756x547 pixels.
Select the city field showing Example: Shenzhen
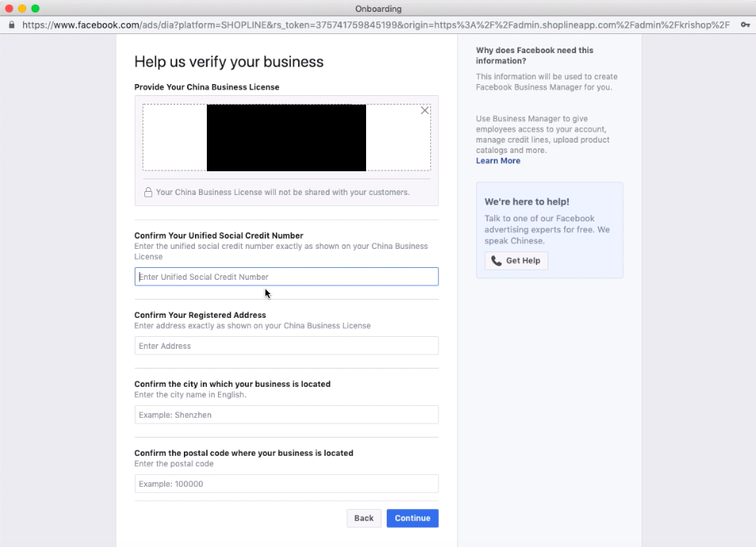pos(286,415)
